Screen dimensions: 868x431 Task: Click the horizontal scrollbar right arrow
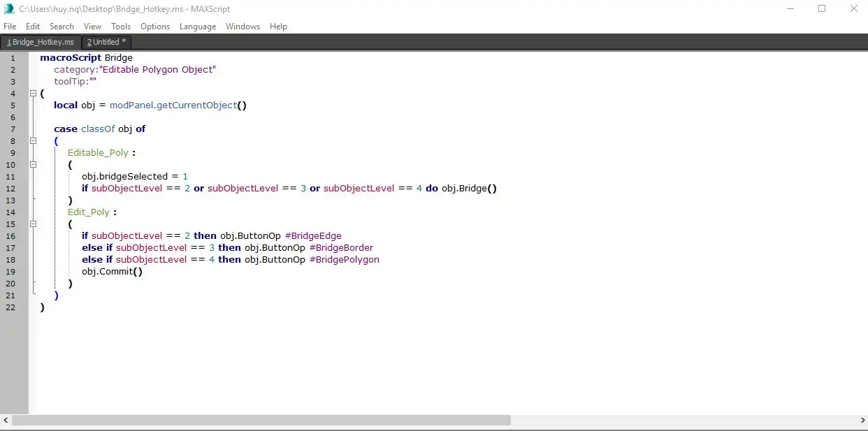tap(862, 421)
